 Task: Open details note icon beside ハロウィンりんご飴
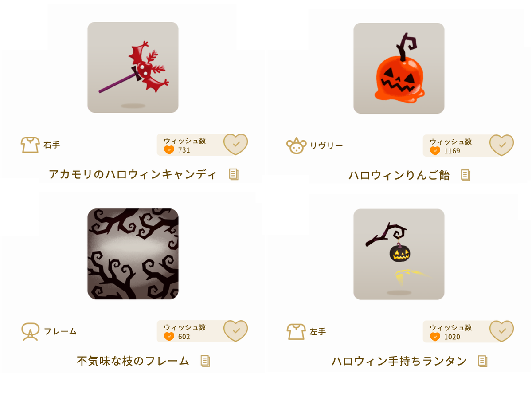(x=465, y=175)
